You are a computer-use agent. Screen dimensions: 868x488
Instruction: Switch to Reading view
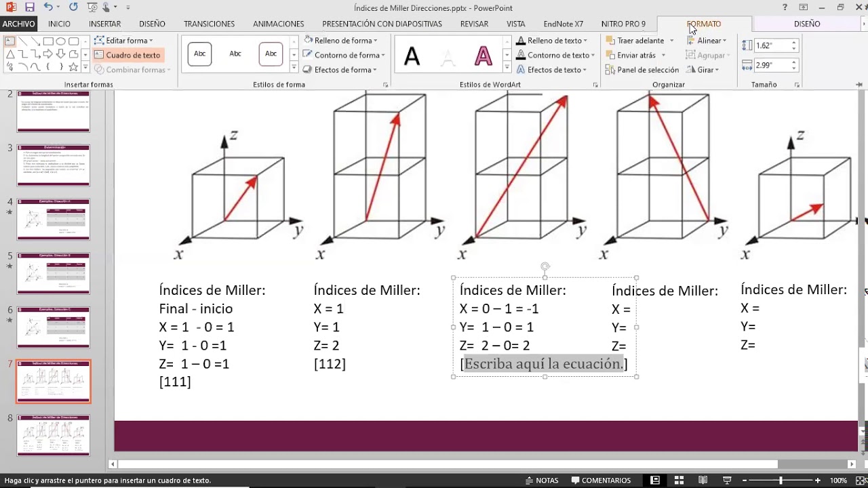tap(703, 481)
